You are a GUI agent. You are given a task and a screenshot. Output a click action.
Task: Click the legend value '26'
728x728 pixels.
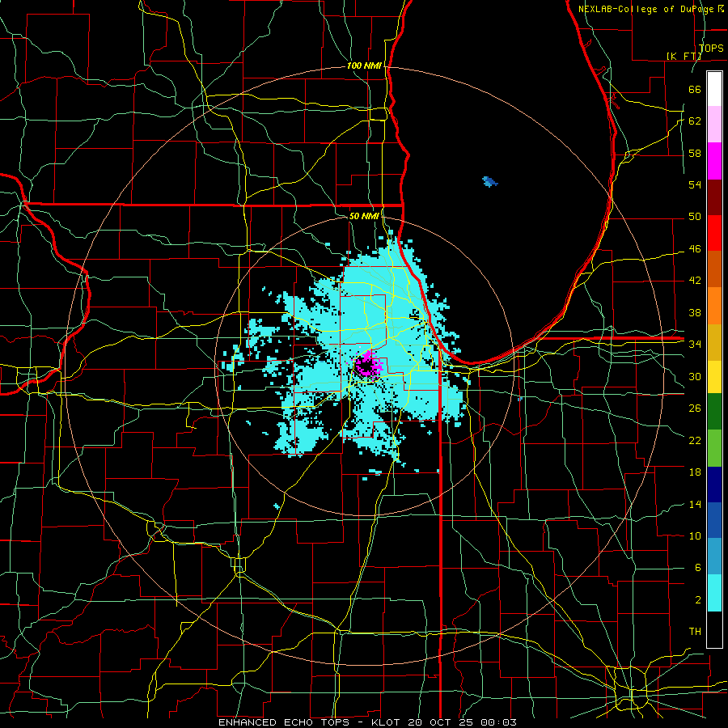click(695, 408)
